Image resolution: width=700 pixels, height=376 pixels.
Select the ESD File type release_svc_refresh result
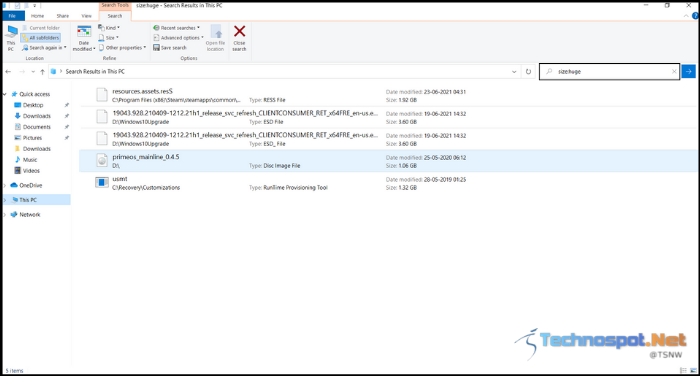coord(388,117)
